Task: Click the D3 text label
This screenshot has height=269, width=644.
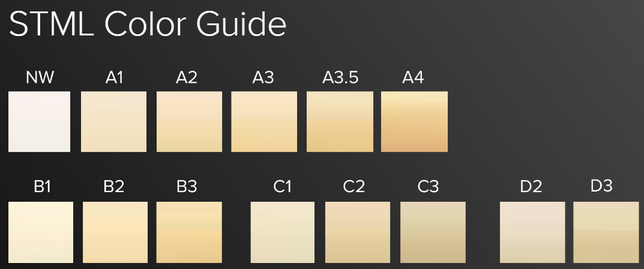Action: click(601, 186)
